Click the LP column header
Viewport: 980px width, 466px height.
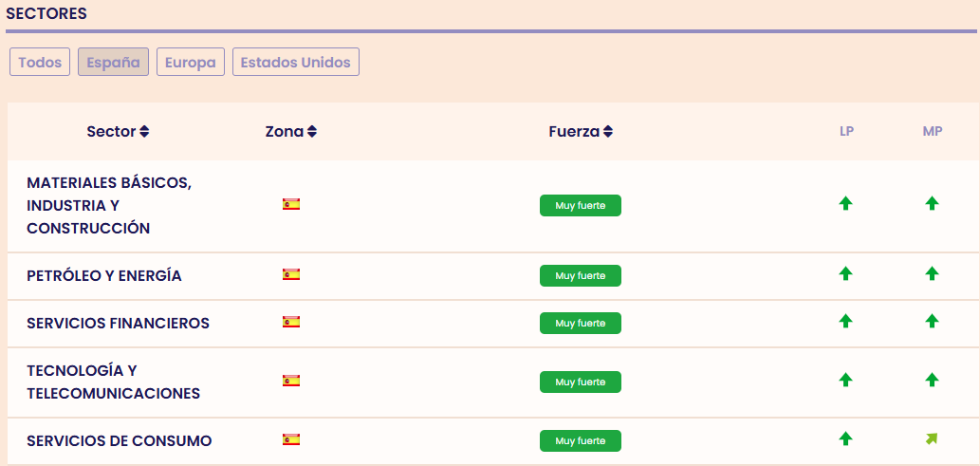coord(846,132)
